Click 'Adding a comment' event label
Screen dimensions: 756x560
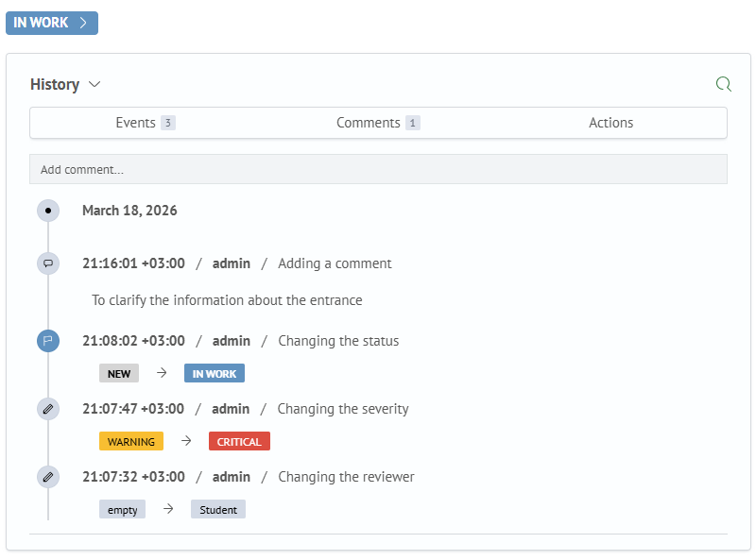(x=335, y=263)
